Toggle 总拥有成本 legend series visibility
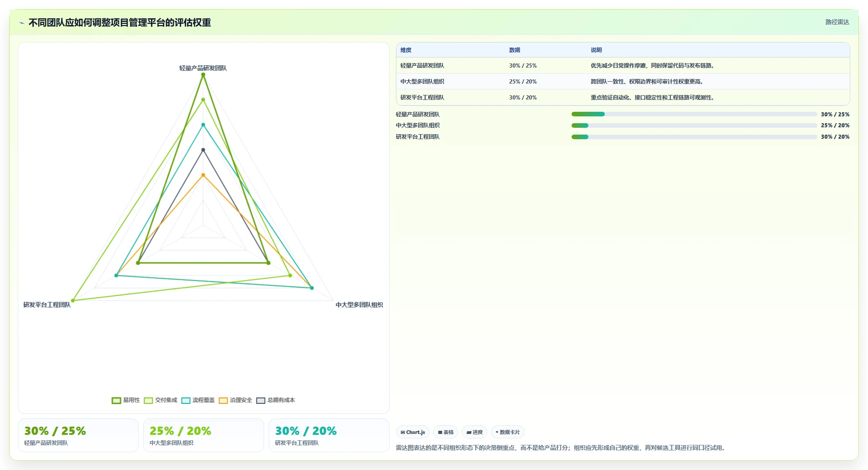Viewport: 868px width, 470px height. tap(275, 400)
